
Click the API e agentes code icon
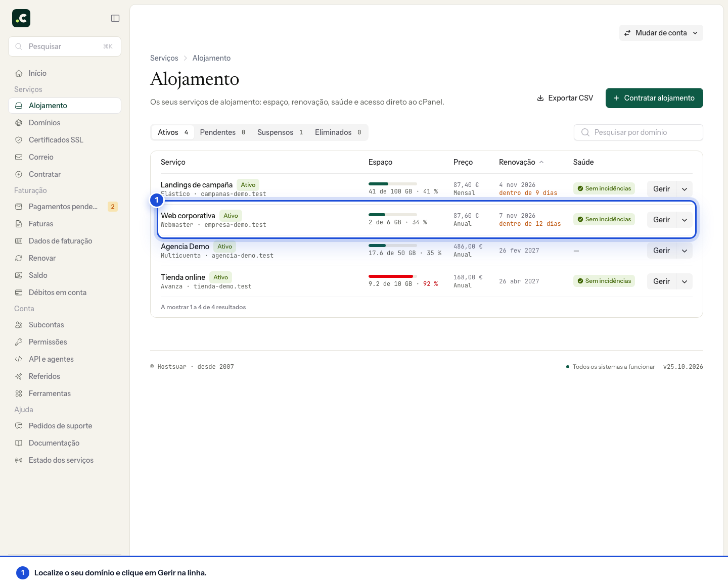click(x=19, y=359)
